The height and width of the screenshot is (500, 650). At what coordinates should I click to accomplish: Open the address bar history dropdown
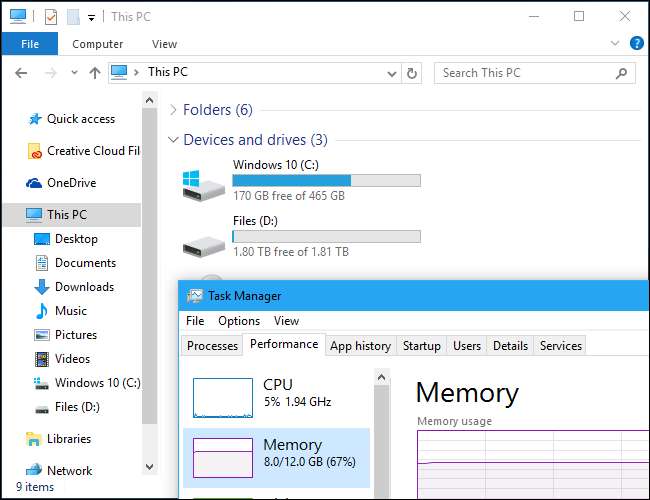391,73
